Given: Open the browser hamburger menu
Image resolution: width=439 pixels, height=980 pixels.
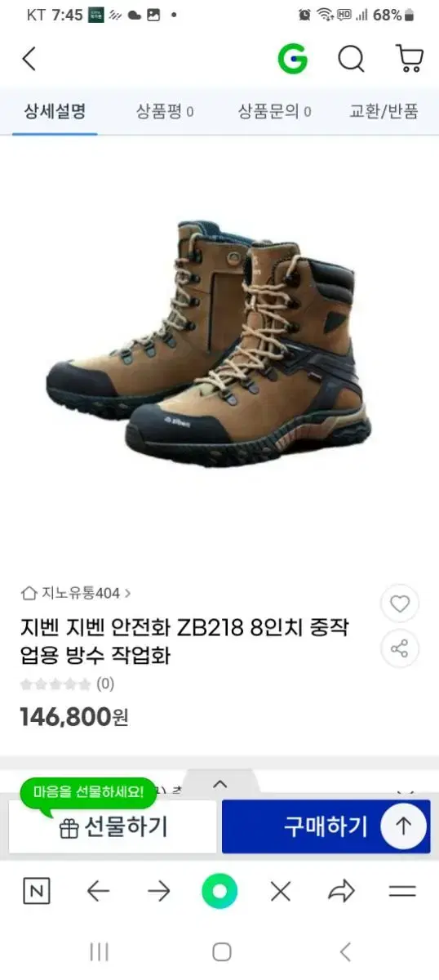Looking at the screenshot, I should click(402, 891).
